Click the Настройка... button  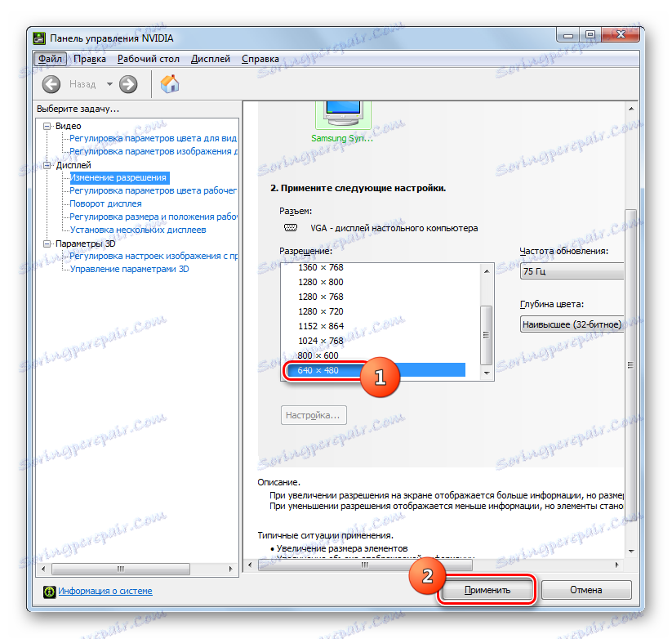click(314, 415)
